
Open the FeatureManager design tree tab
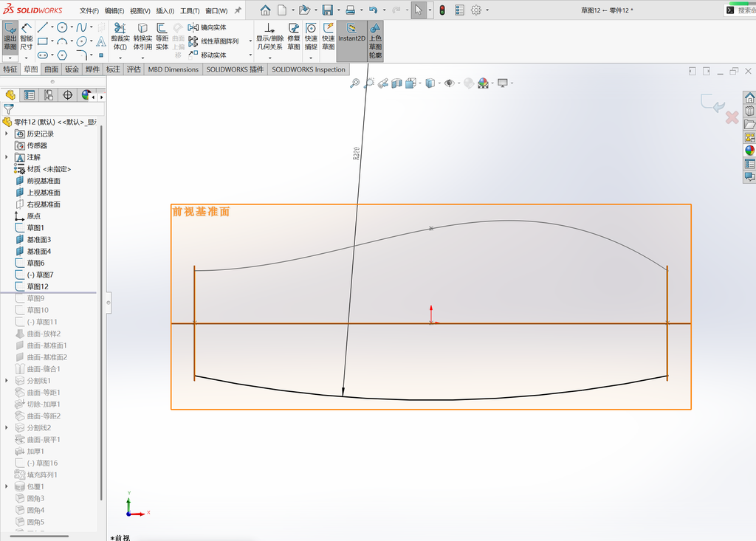tap(10, 95)
